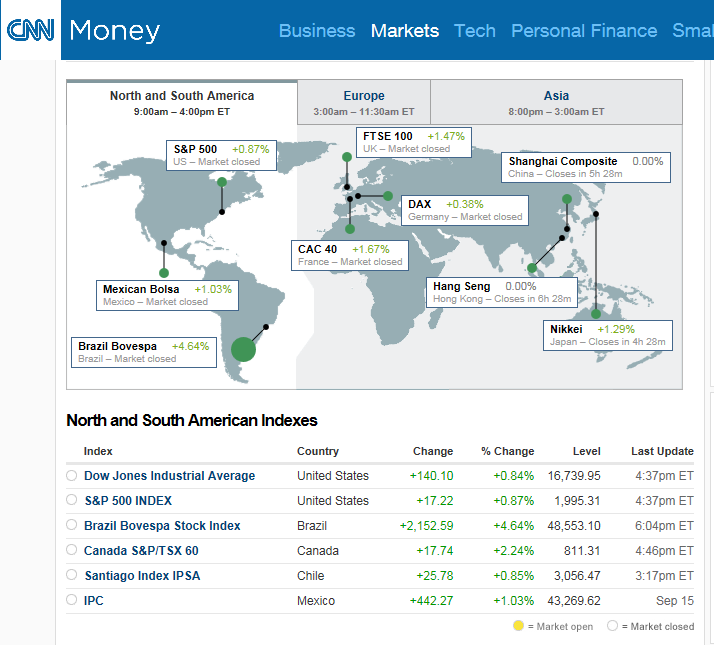Click the Level column header
Viewport: 714px width, 645px height.
tap(586, 451)
